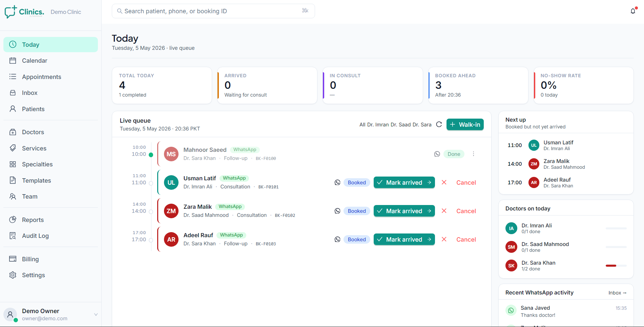Cancel Zara Malik's appointment
Image resolution: width=644 pixels, height=327 pixels.
(466, 211)
